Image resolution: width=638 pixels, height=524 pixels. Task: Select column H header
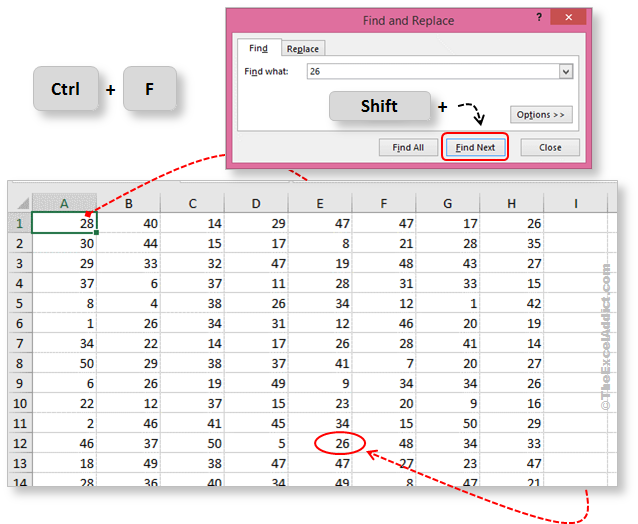(x=512, y=203)
